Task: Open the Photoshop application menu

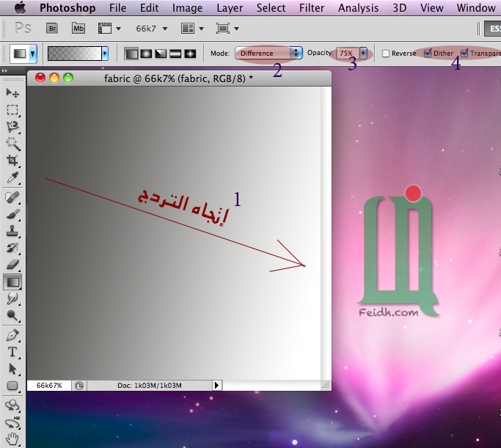Action: coord(67,7)
